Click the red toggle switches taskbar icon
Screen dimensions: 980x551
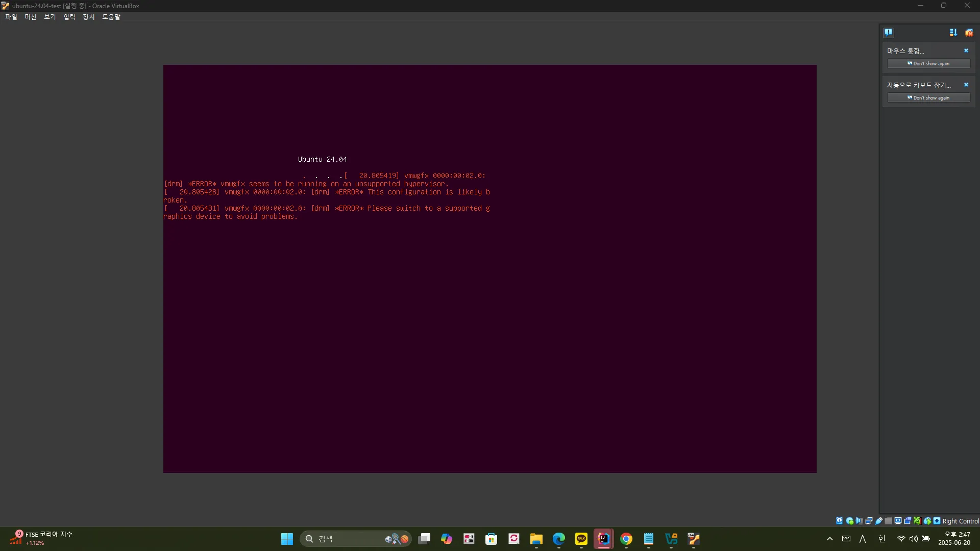469,539
